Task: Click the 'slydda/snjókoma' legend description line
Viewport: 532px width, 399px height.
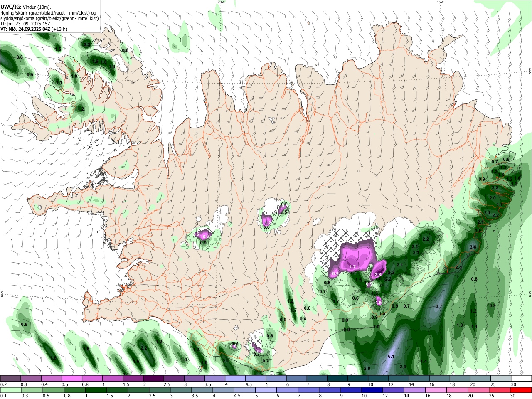Action: coord(49,18)
